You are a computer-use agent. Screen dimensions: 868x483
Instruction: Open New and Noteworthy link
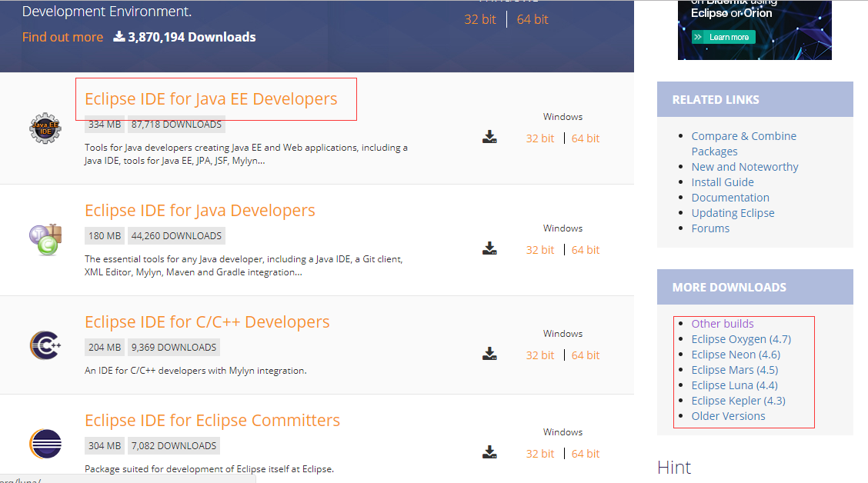pos(745,167)
